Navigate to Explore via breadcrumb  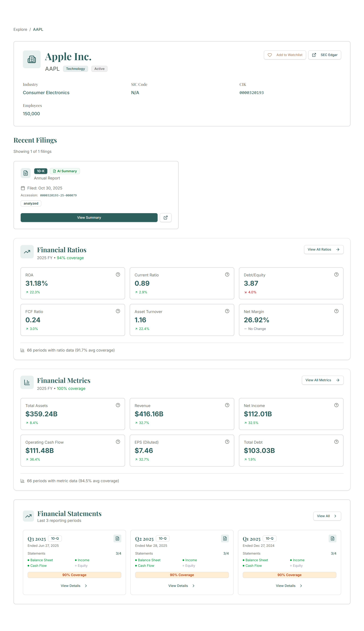(20, 29)
